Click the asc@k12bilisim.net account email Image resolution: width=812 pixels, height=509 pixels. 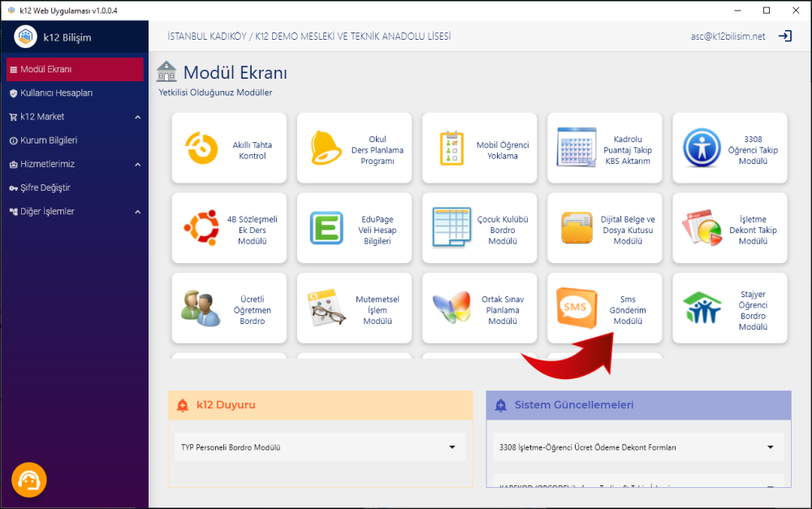(728, 37)
